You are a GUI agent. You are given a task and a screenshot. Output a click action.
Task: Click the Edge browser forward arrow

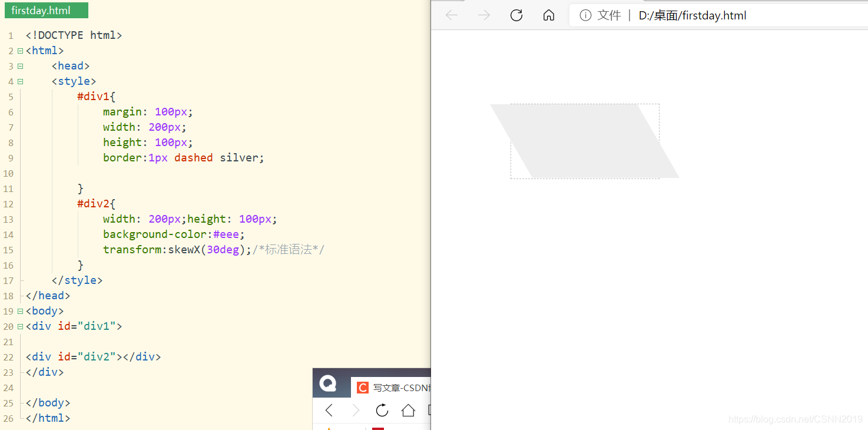[484, 15]
